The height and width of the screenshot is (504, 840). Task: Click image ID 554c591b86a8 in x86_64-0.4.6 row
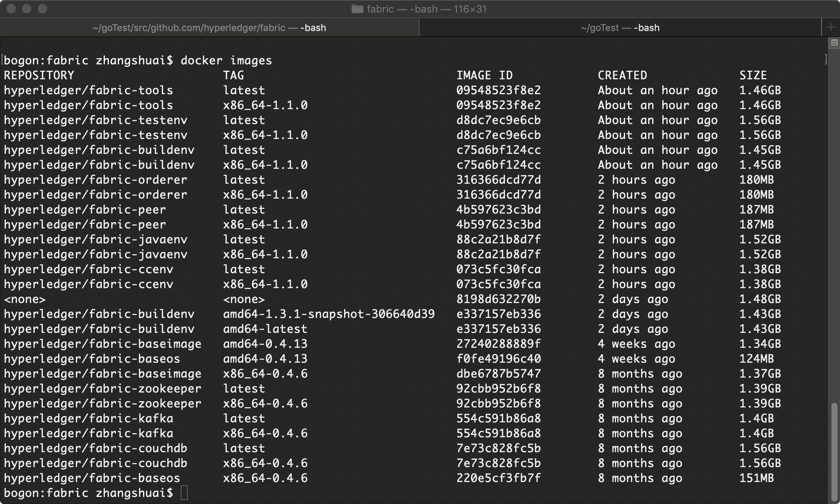499,433
